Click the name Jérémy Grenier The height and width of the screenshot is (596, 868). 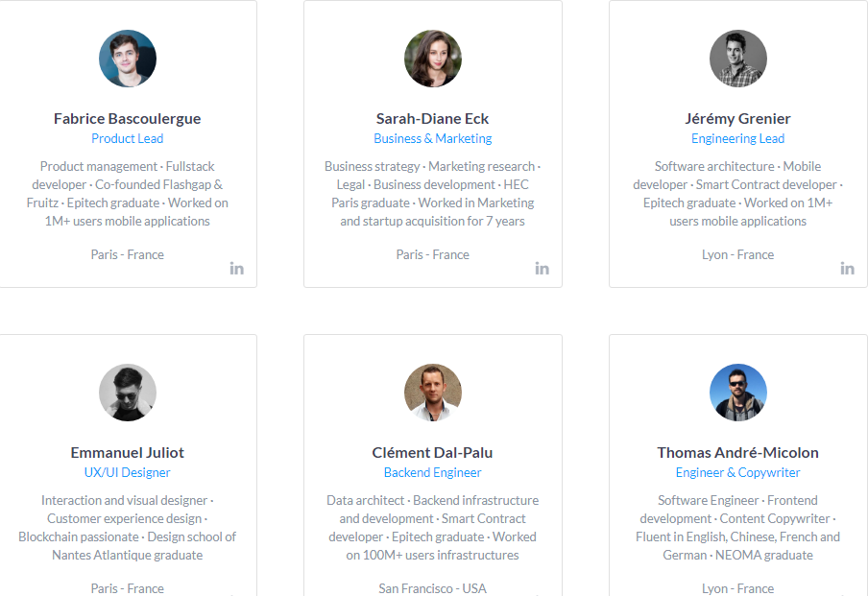coord(738,119)
